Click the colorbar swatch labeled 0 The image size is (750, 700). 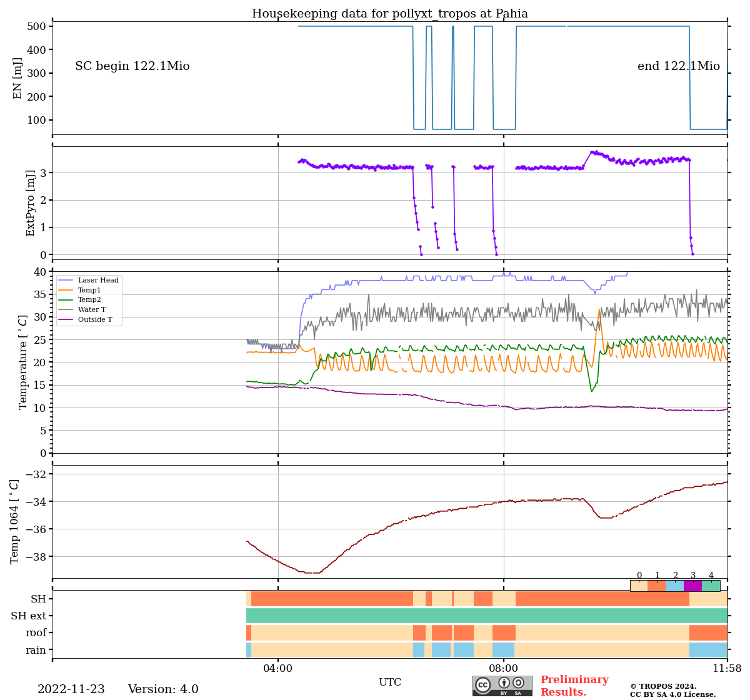[639, 586]
